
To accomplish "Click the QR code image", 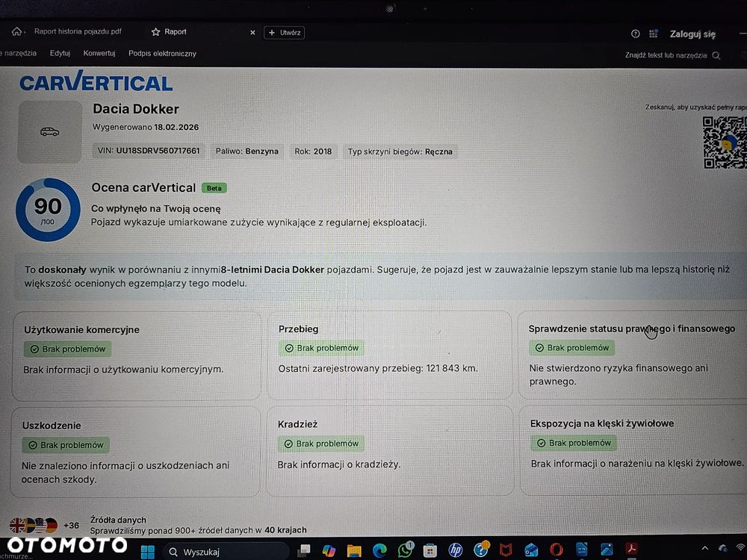I will pyautogui.click(x=725, y=143).
